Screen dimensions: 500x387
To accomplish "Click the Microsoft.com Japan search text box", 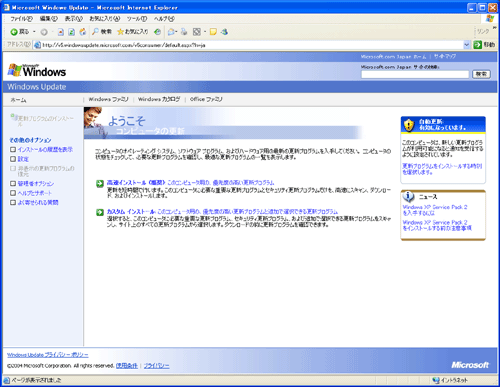I will pyautogui.click(x=415, y=74).
